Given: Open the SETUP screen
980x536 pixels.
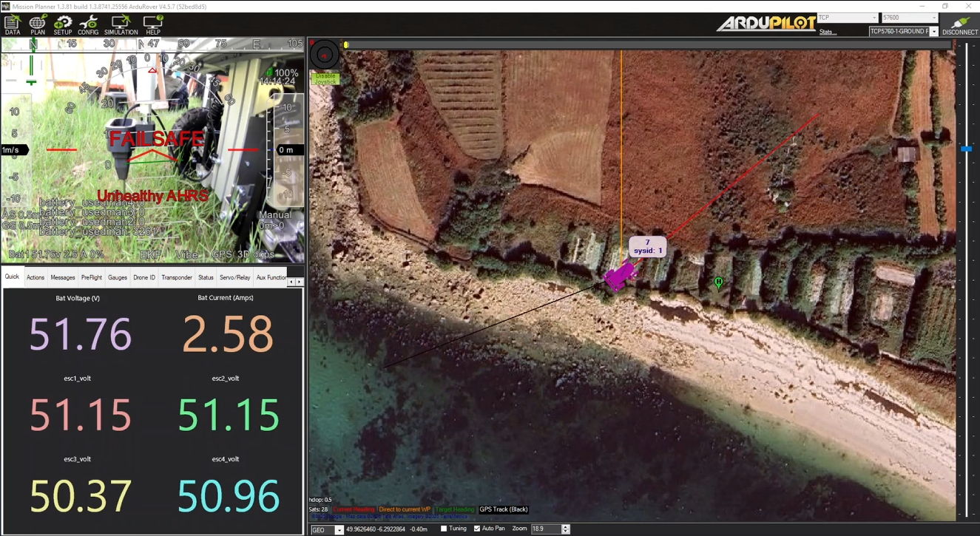Looking at the screenshot, I should pos(63,25).
